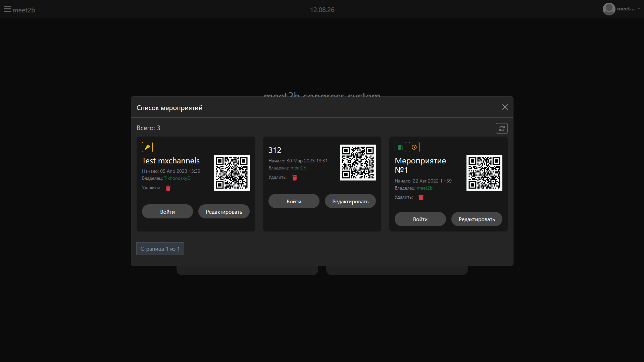Delete the Test mxchannels event
This screenshot has height=362, width=644.
click(168, 188)
